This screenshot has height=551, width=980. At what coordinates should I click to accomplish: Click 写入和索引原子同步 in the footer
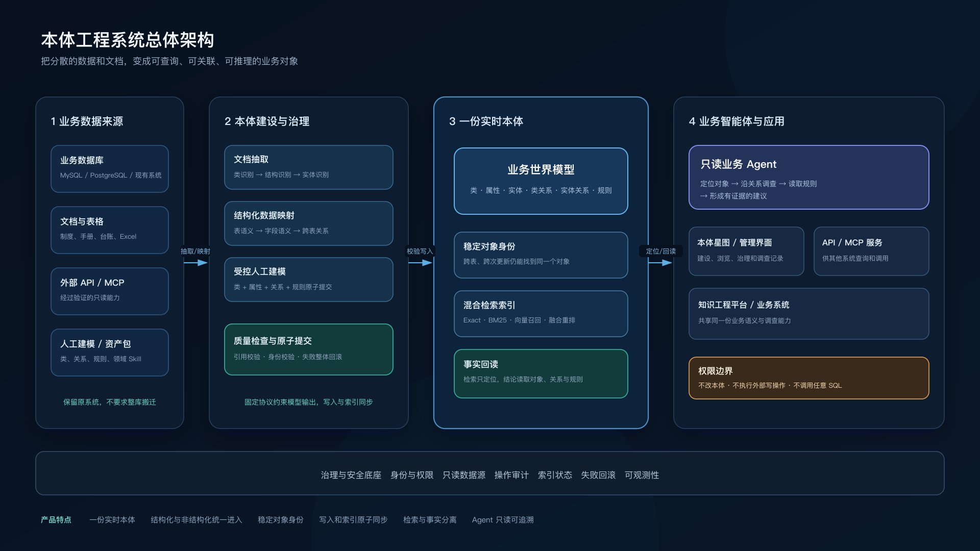[353, 520]
